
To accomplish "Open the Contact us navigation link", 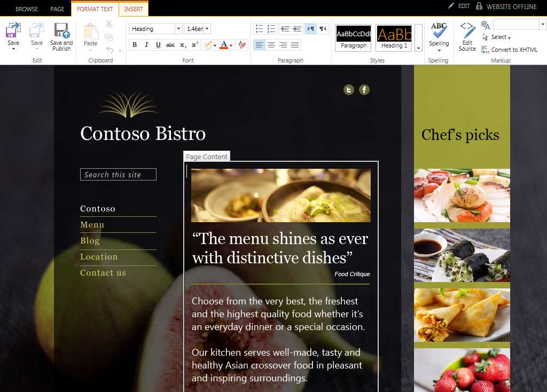I will click(103, 273).
